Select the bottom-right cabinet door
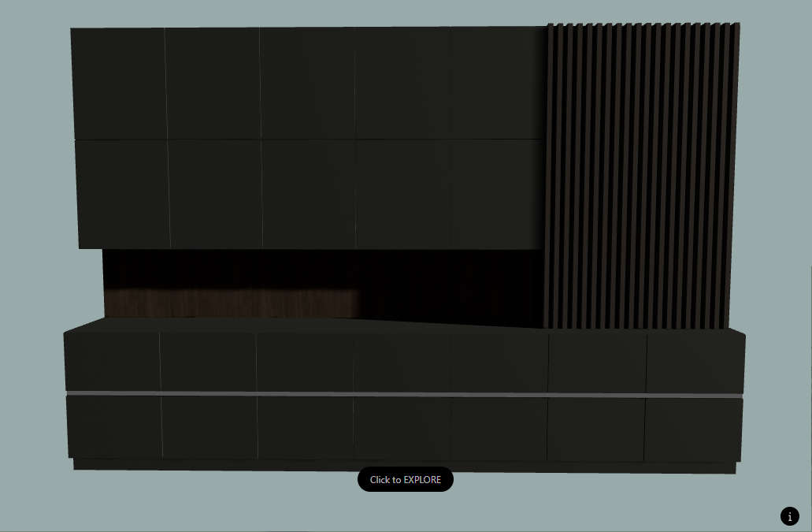 [693, 426]
